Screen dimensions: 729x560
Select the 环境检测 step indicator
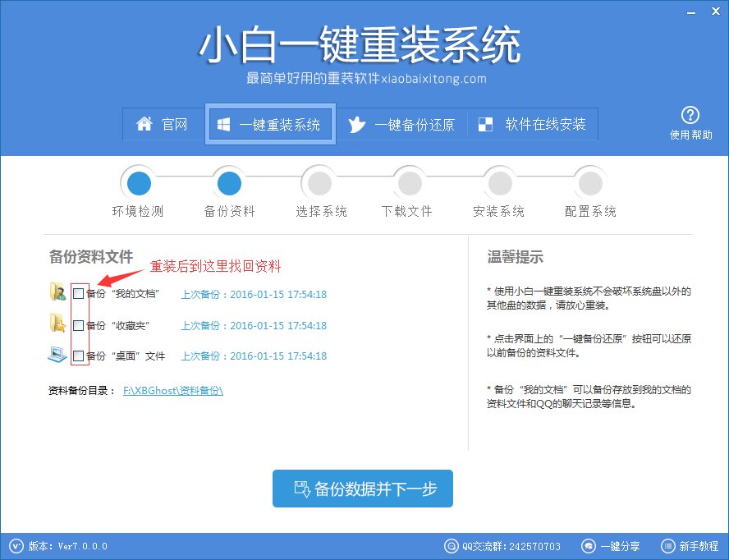pos(138,182)
